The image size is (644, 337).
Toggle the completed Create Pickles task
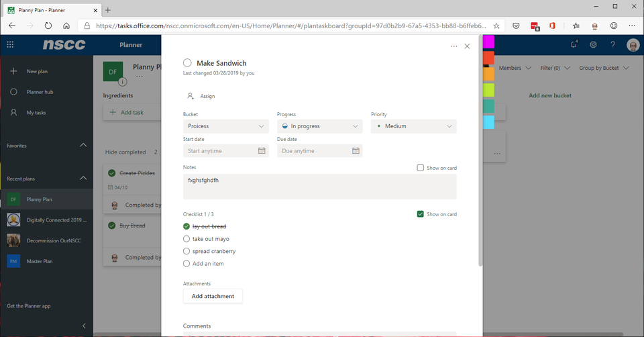pyautogui.click(x=112, y=173)
